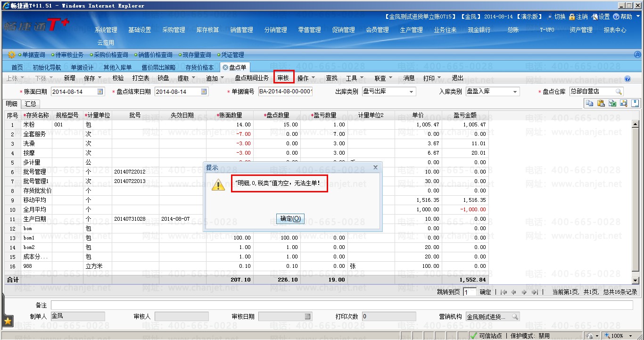Click the paste clipboard icon above the grid
Image resolution: width=644 pixels, height=340 pixels.
tap(601, 103)
